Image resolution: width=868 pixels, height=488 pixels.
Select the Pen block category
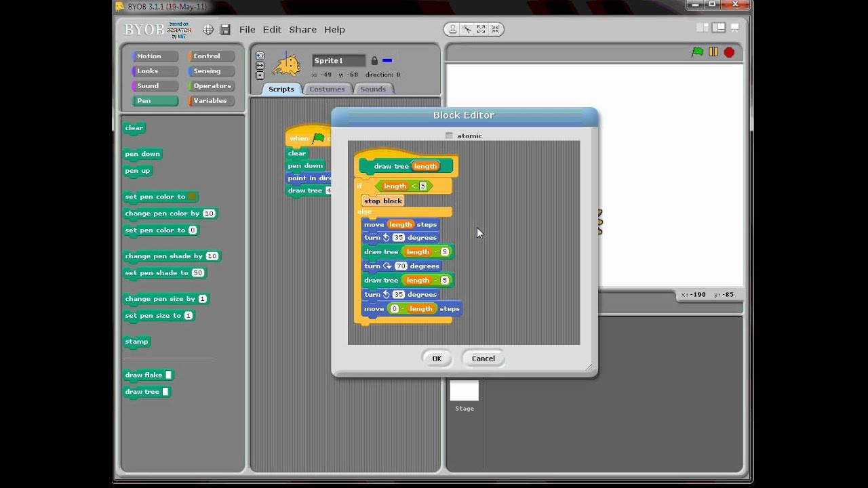155,101
